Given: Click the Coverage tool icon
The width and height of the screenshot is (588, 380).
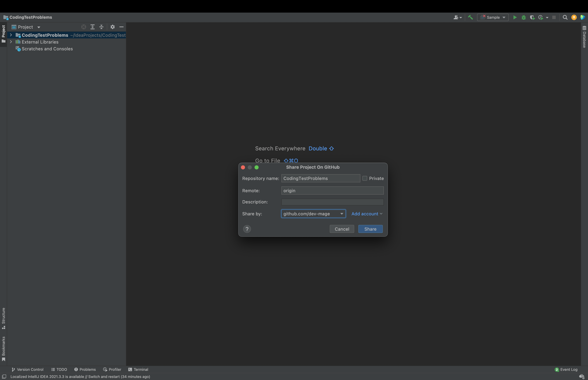Looking at the screenshot, I should point(532,18).
